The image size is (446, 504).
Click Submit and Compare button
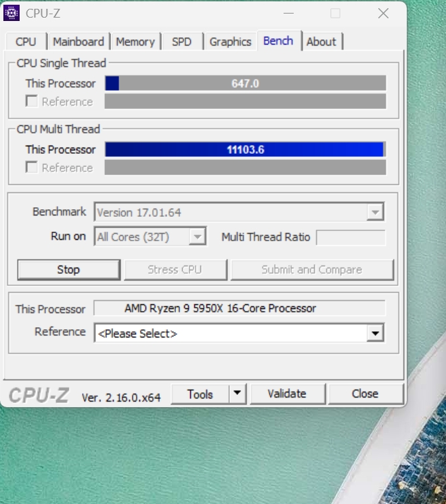click(x=312, y=270)
